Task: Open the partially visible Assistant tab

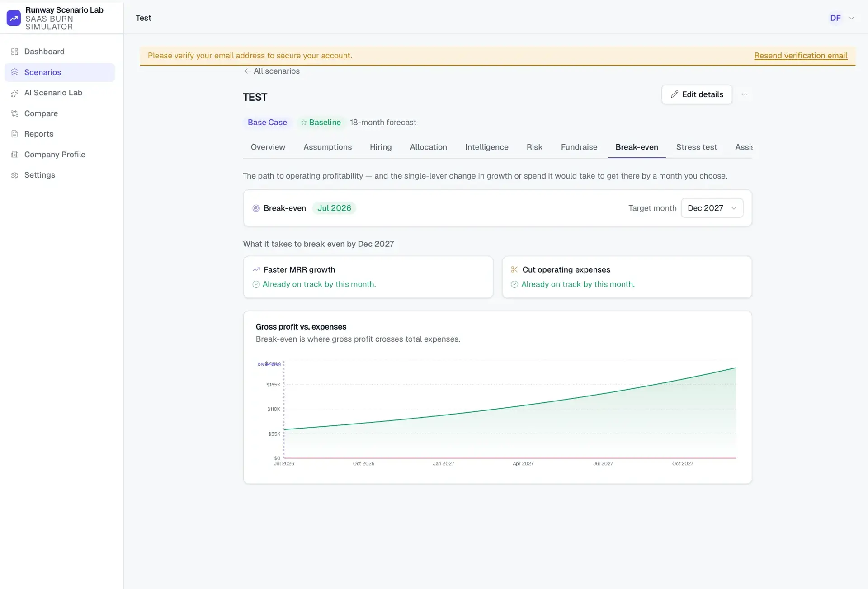Action: 744,147
